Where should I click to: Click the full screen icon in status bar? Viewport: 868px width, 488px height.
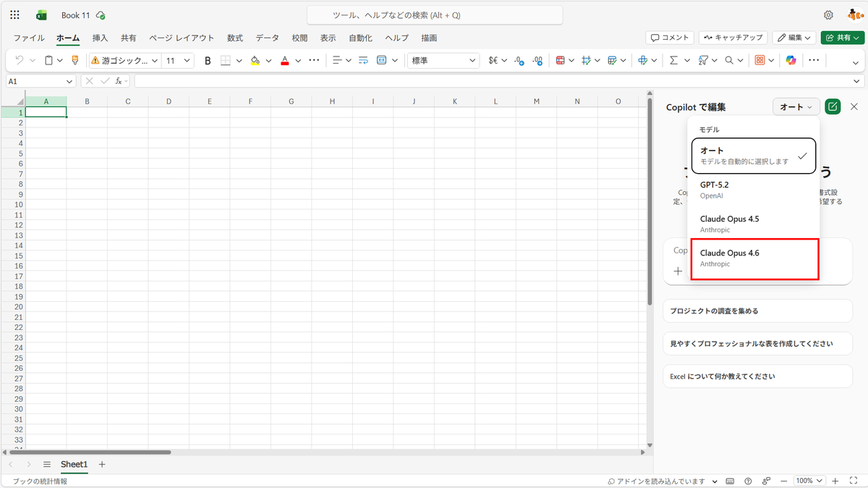click(x=854, y=481)
